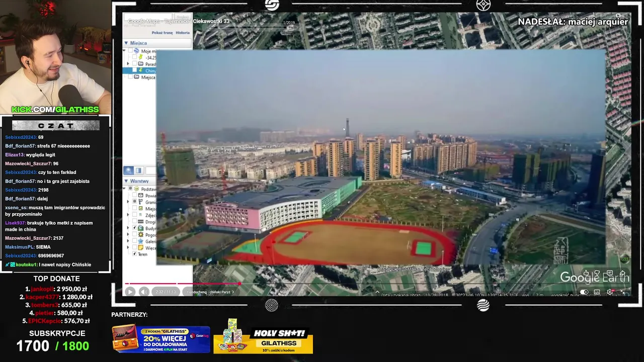Play the embedded YouTube video

click(x=130, y=292)
